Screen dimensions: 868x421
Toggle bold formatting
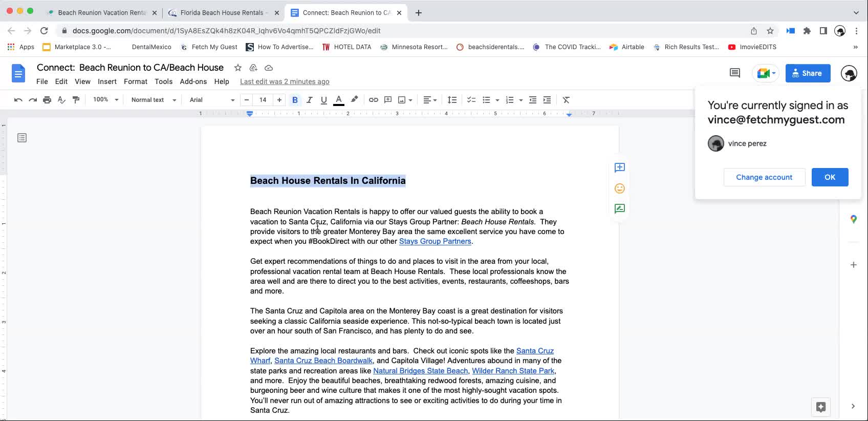pos(295,100)
